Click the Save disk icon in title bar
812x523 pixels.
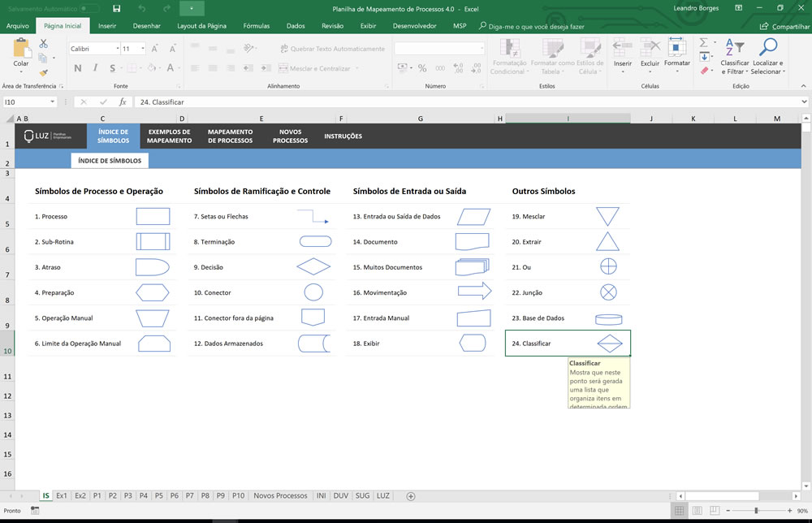click(x=116, y=8)
